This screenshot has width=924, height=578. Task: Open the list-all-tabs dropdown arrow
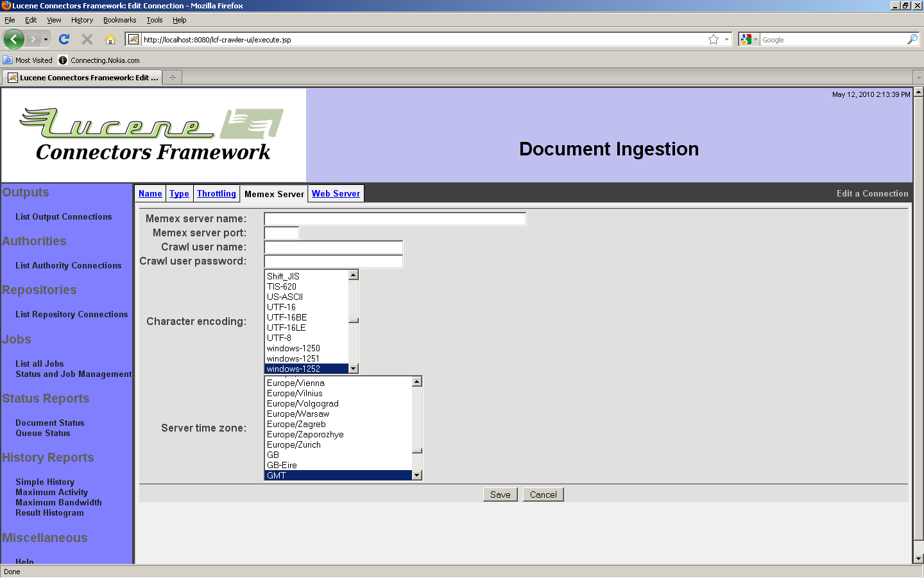[x=918, y=78]
